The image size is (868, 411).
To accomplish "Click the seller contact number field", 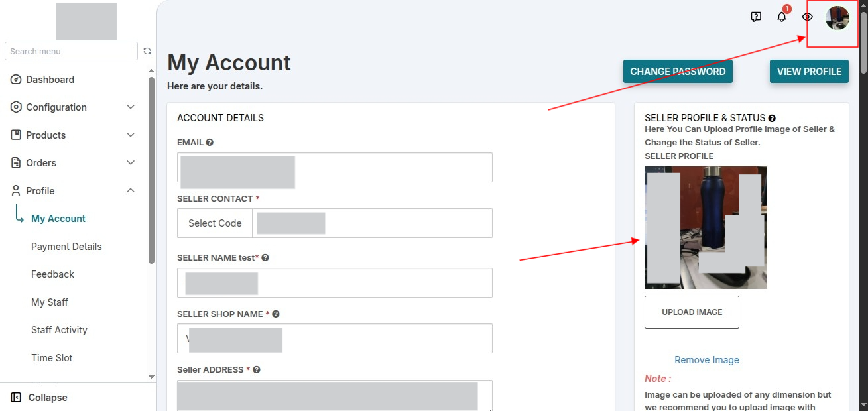I will pos(372,223).
